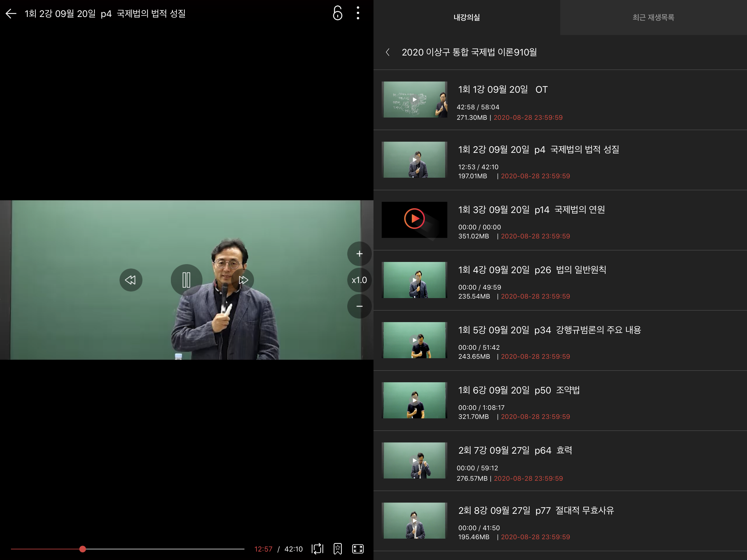The height and width of the screenshot is (560, 747).
Task: Add a bookmark with the star bookmark icon
Action: [x=338, y=549]
